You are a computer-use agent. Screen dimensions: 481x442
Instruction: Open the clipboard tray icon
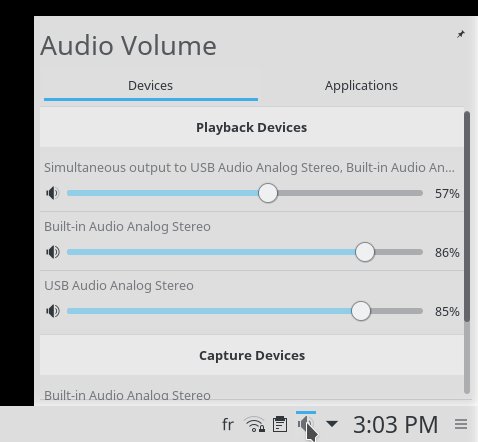280,425
